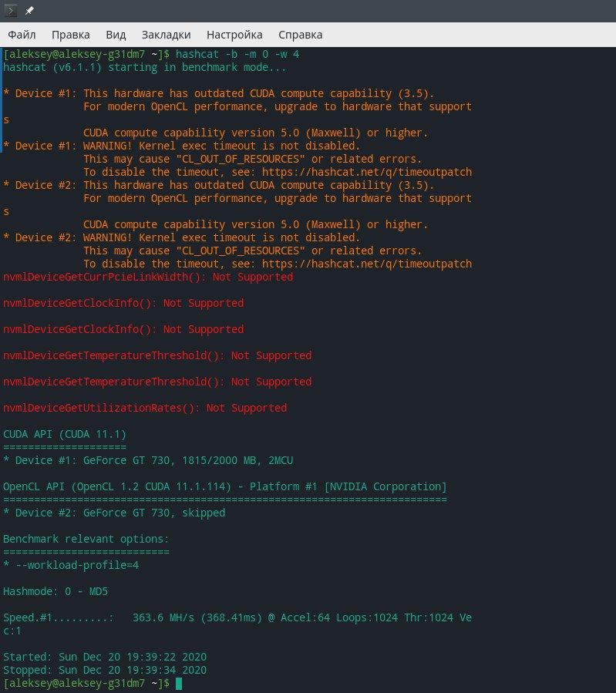Click 'Device #1: GeForce GT 730, 1815/2000 MB, 2MCU' line
The height and width of the screenshot is (693, 616).
point(148,460)
